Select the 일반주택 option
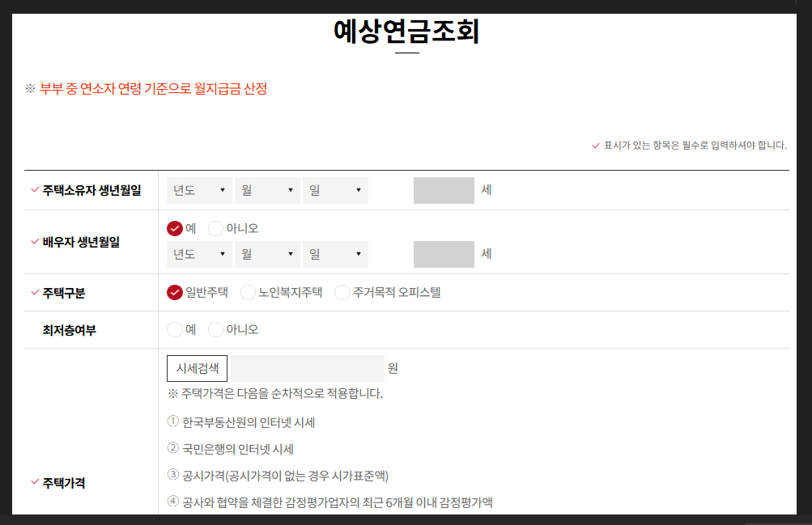The height and width of the screenshot is (525, 812). (172, 293)
